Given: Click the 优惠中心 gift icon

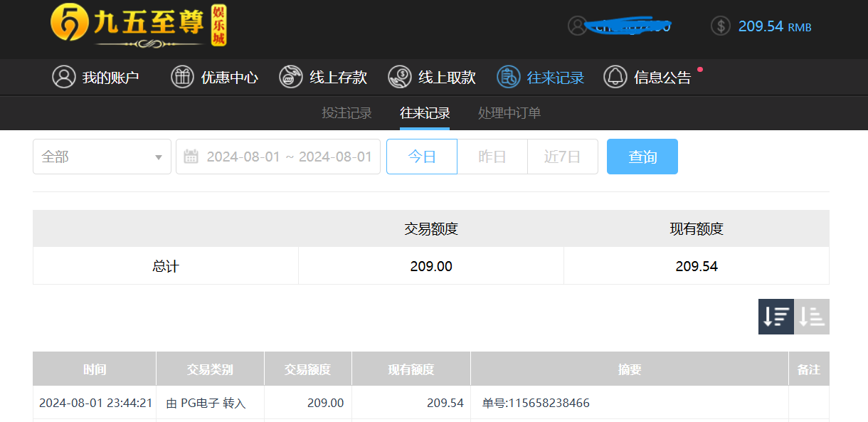Looking at the screenshot, I should click(182, 77).
